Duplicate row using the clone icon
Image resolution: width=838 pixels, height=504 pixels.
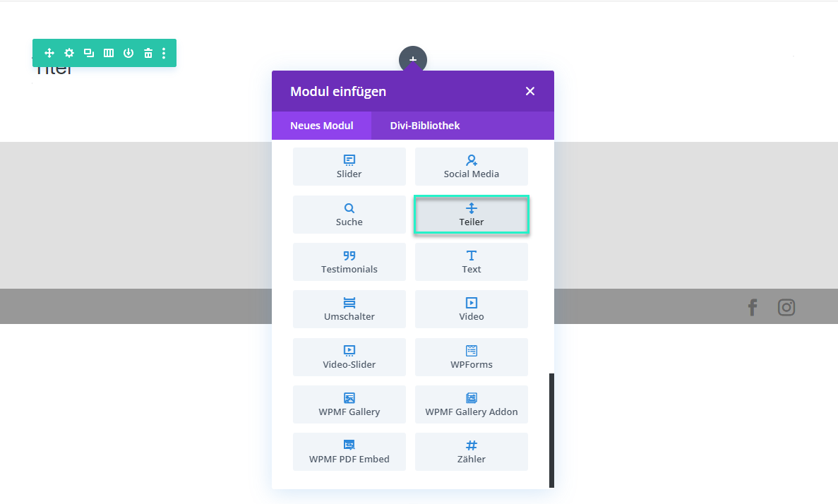pos(89,53)
